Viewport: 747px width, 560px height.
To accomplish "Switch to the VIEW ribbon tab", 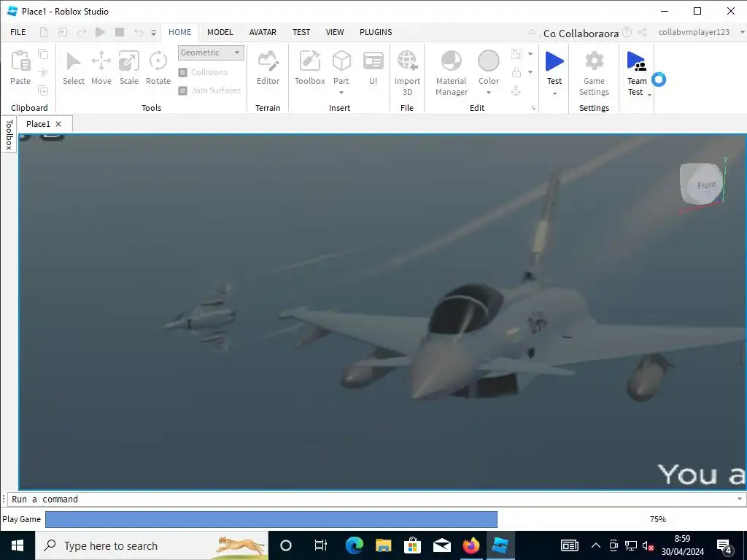I will point(334,32).
